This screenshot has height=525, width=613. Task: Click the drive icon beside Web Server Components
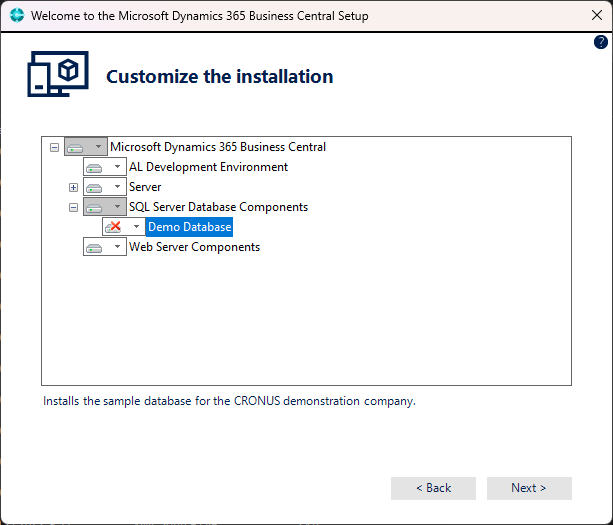pos(94,248)
